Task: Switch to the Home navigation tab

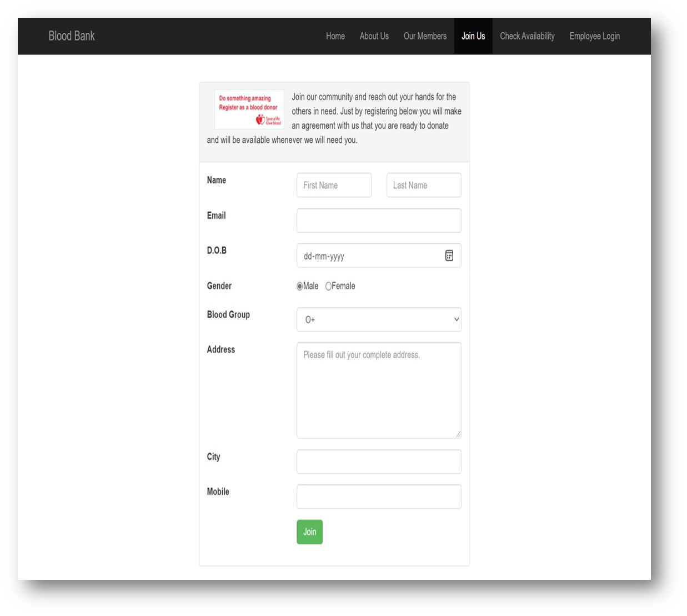Action: tap(335, 36)
